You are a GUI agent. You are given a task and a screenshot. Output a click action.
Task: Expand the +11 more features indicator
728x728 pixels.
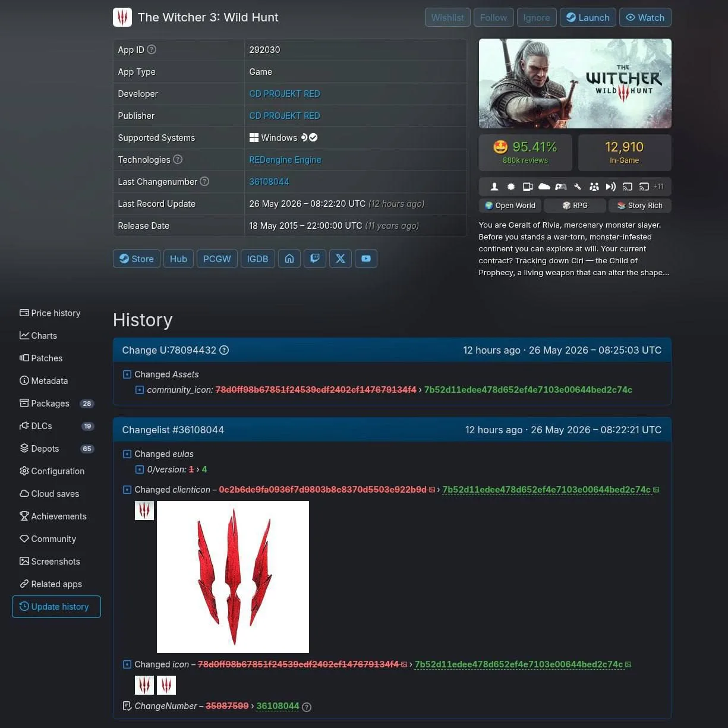[658, 187]
